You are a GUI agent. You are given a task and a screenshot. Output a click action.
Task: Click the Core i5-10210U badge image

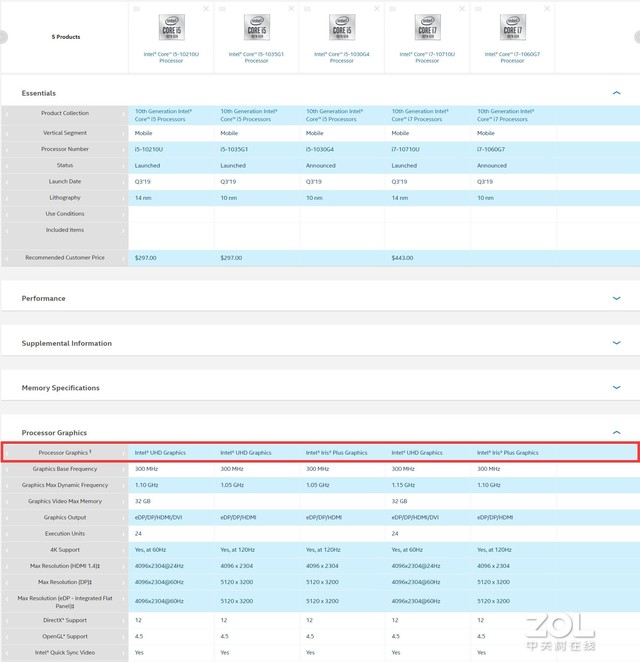pyautogui.click(x=171, y=28)
